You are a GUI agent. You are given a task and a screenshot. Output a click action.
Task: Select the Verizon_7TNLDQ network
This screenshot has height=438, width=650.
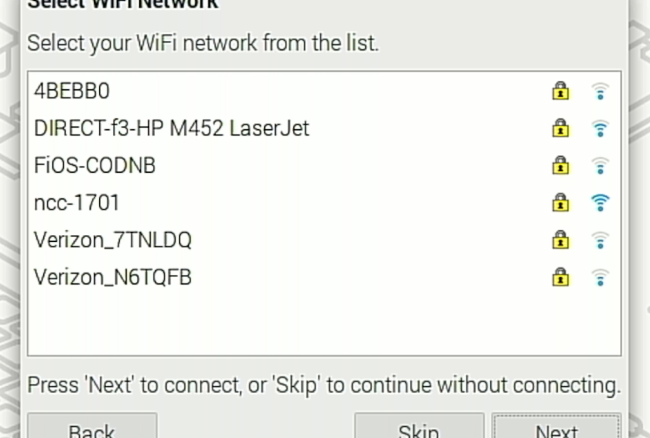tap(324, 240)
